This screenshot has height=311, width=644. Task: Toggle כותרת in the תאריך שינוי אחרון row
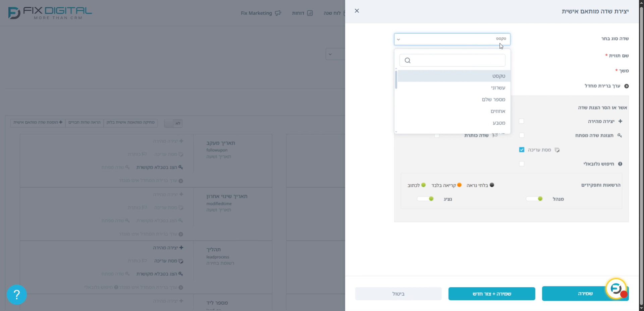137,207
